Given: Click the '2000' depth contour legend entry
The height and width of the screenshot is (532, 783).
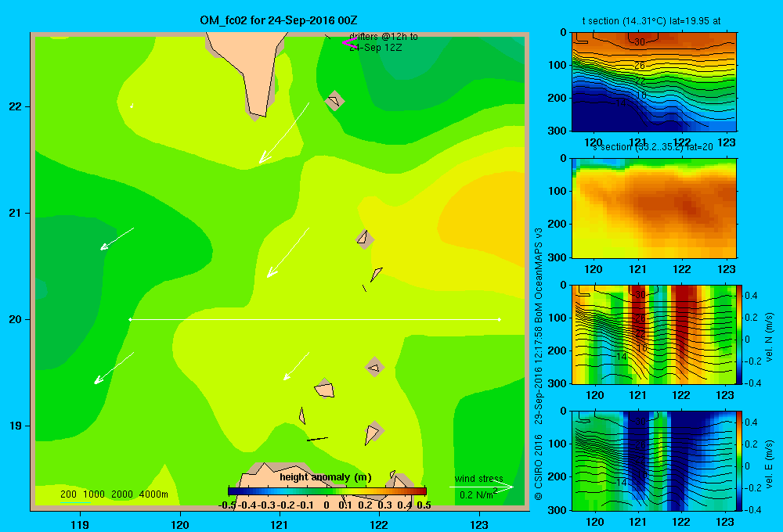Looking at the screenshot, I should (x=122, y=494).
